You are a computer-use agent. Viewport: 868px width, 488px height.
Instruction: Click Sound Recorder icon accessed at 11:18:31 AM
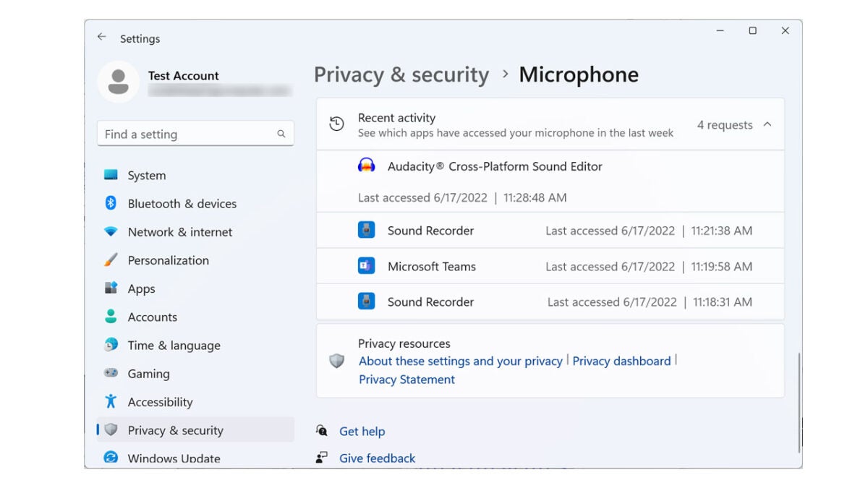tap(367, 301)
